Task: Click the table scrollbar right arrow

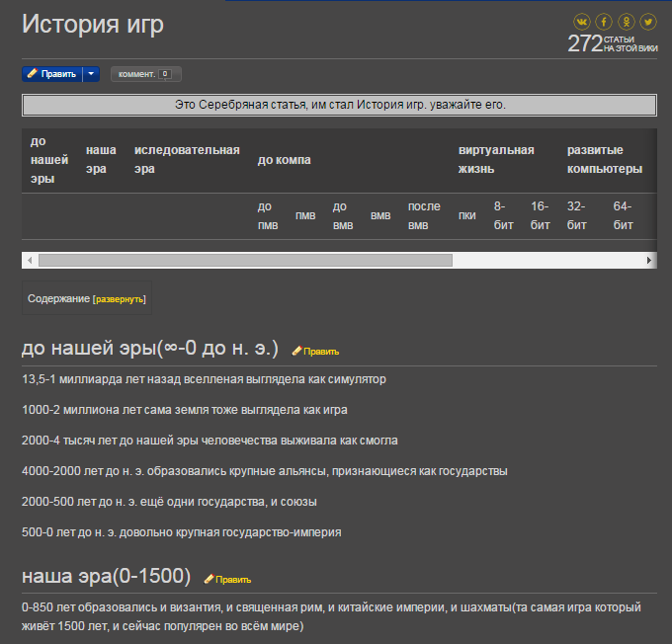Action: pyautogui.click(x=649, y=260)
